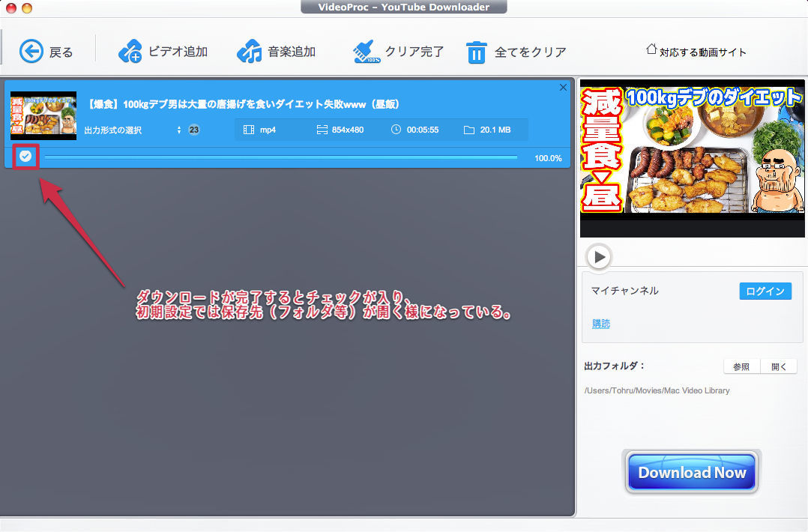The height and width of the screenshot is (532, 808).
Task: Click the video title text 【爆食】100kgデブ男
Action: pos(242,104)
